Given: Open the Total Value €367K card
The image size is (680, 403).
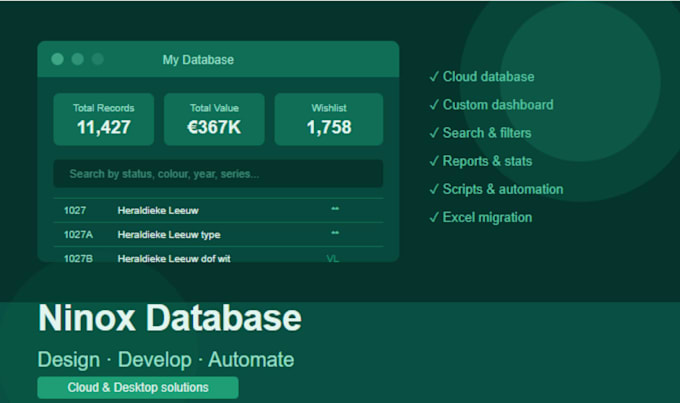Looking at the screenshot, I should tap(214, 119).
